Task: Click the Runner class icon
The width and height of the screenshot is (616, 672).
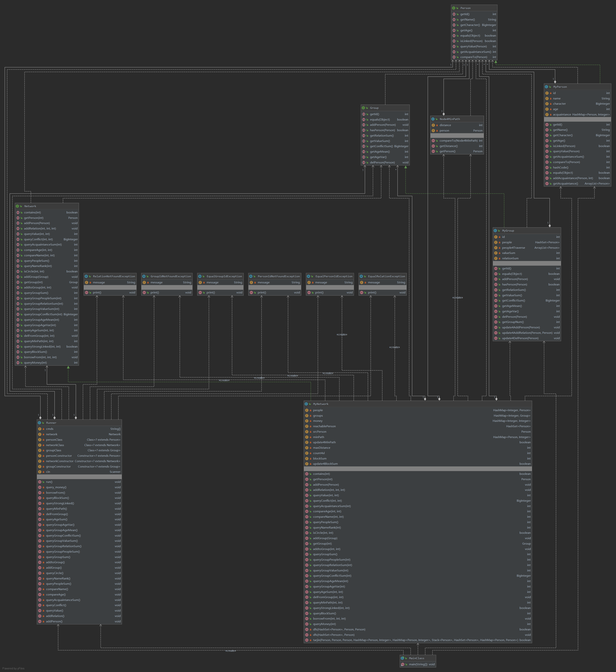Action: click(39, 423)
